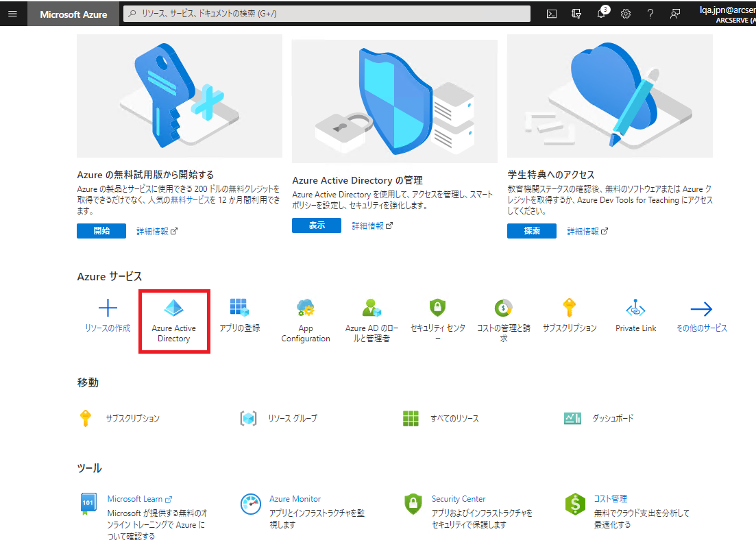756x549 pixels.
Task: Open 詳細情報 link beside 探索 button
Action: pyautogui.click(x=587, y=232)
